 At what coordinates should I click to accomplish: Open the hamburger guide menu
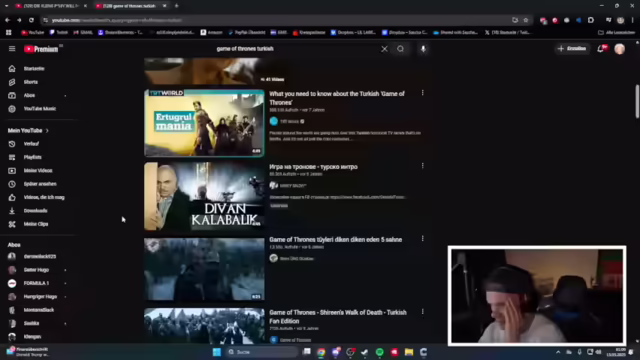[x=12, y=49]
